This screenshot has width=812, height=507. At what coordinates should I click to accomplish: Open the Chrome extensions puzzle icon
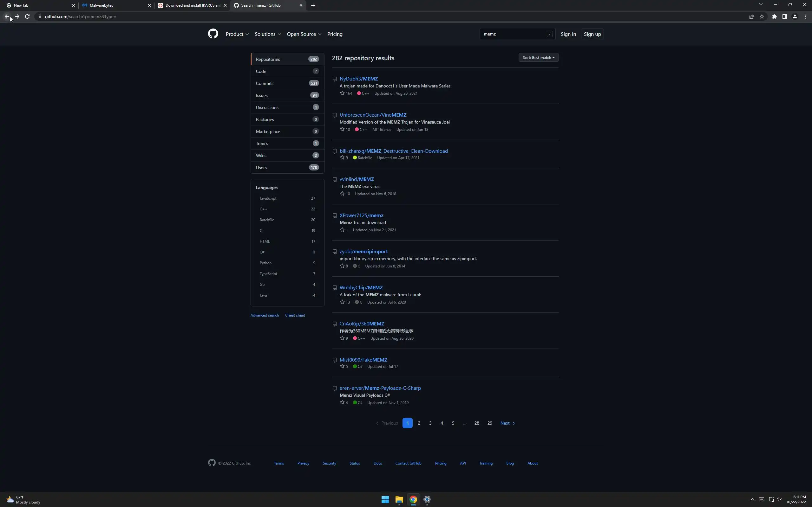774,16
